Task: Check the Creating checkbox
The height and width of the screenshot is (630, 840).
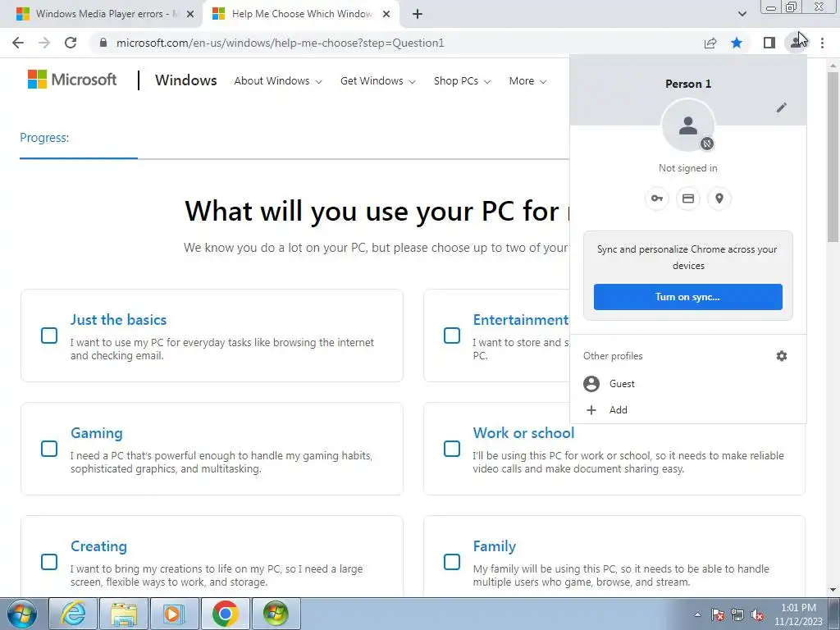Action: (x=49, y=561)
